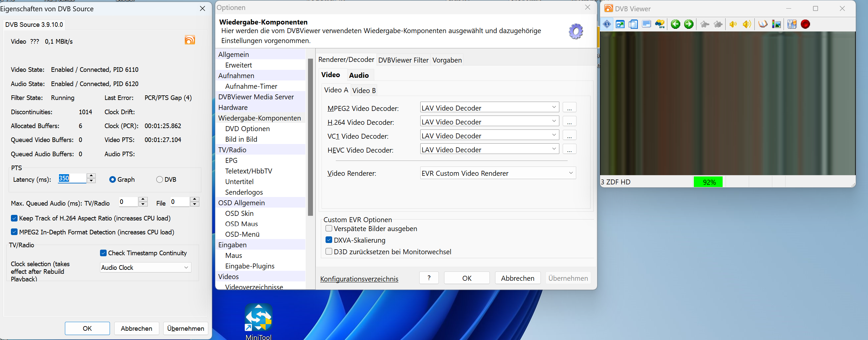This screenshot has width=868, height=340.
Task: Click OK in the Optionen dialog
Action: (467, 278)
